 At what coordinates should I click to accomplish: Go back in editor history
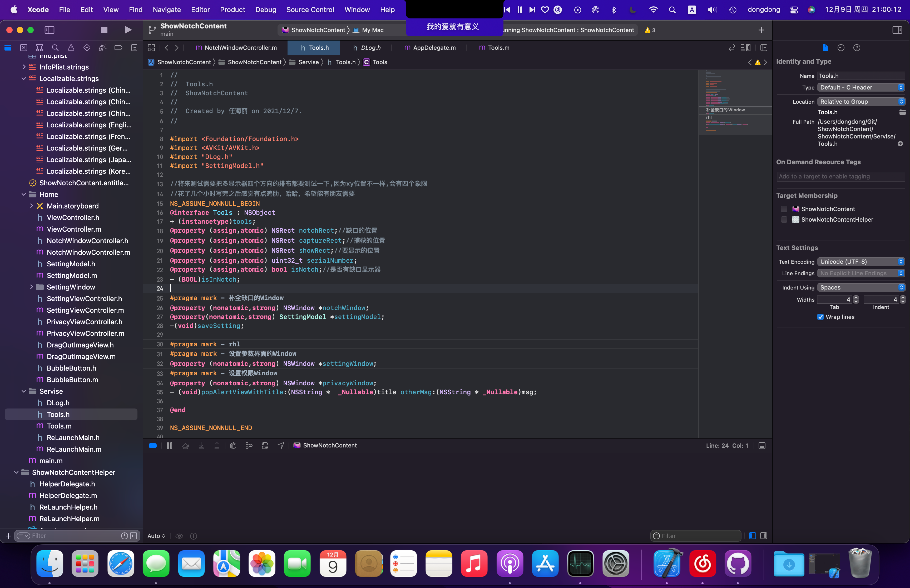pos(166,48)
